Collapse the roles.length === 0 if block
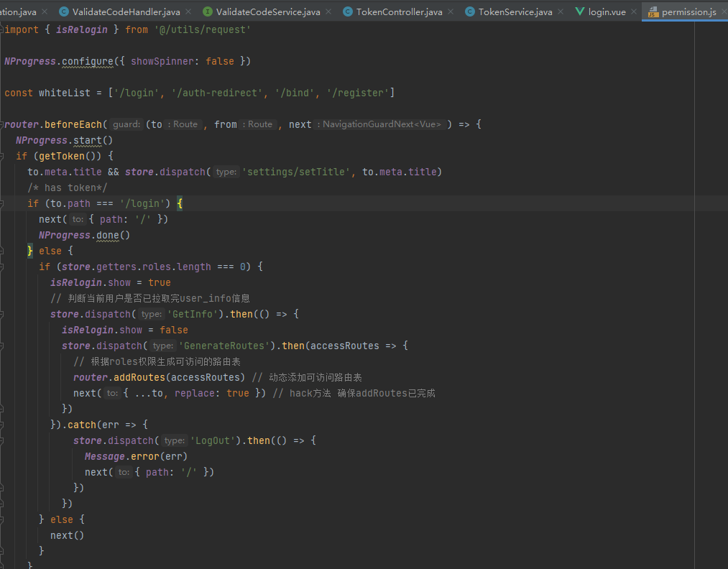 (2, 267)
